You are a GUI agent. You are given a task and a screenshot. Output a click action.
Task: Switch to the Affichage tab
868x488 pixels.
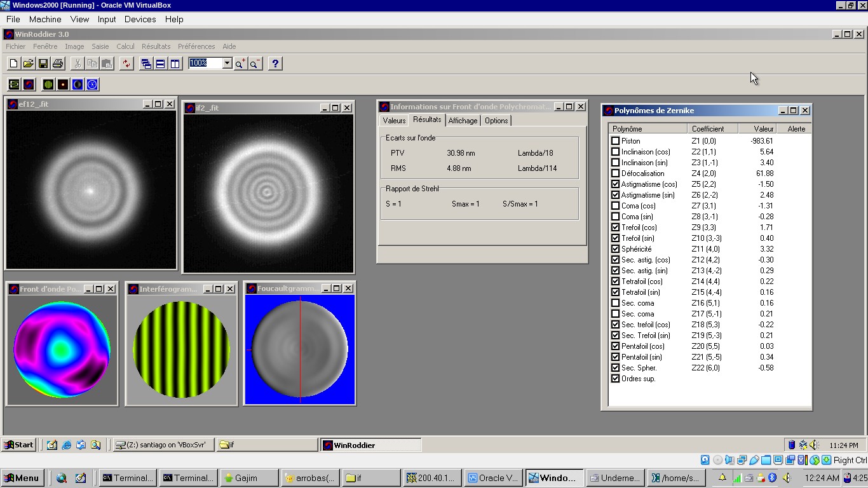[463, 121]
